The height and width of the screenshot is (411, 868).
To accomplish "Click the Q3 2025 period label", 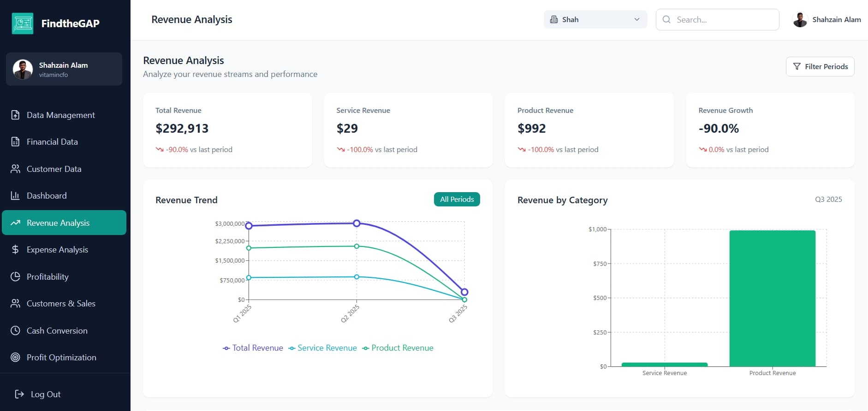I will point(828,200).
